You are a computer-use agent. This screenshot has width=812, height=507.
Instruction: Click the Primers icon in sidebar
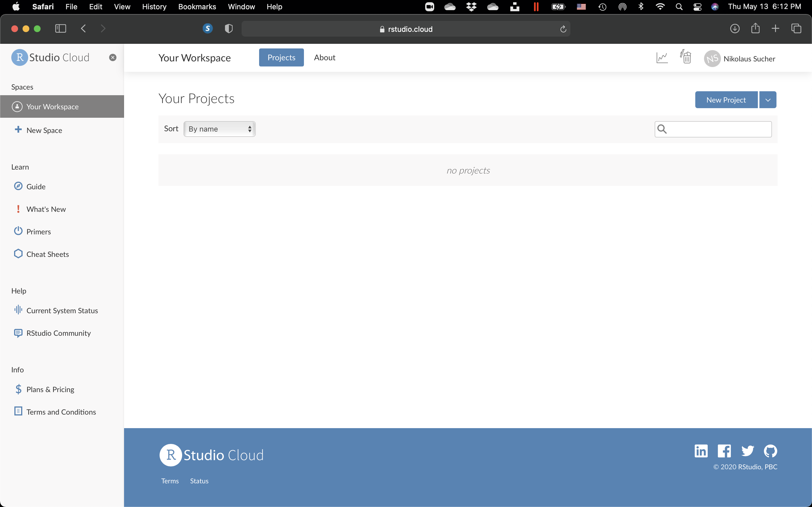pos(17,231)
